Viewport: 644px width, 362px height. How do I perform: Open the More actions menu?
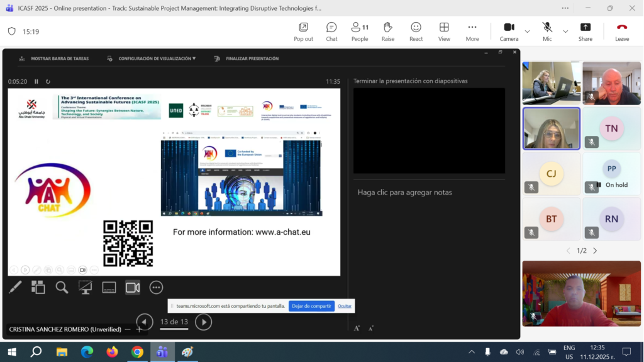(x=472, y=31)
